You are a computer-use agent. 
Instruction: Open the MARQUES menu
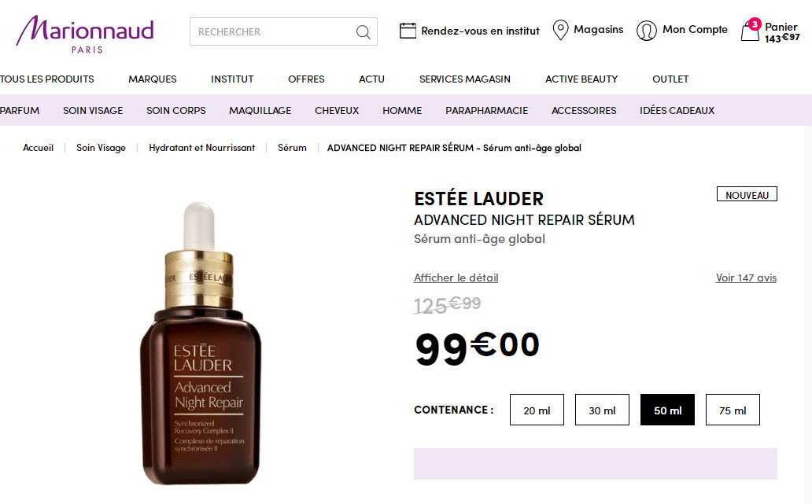(x=153, y=79)
